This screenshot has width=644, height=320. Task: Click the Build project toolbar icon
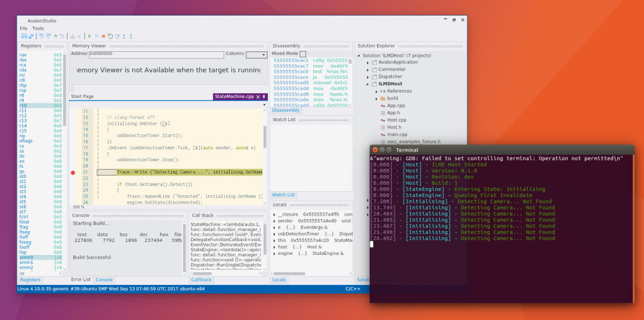pos(73,36)
